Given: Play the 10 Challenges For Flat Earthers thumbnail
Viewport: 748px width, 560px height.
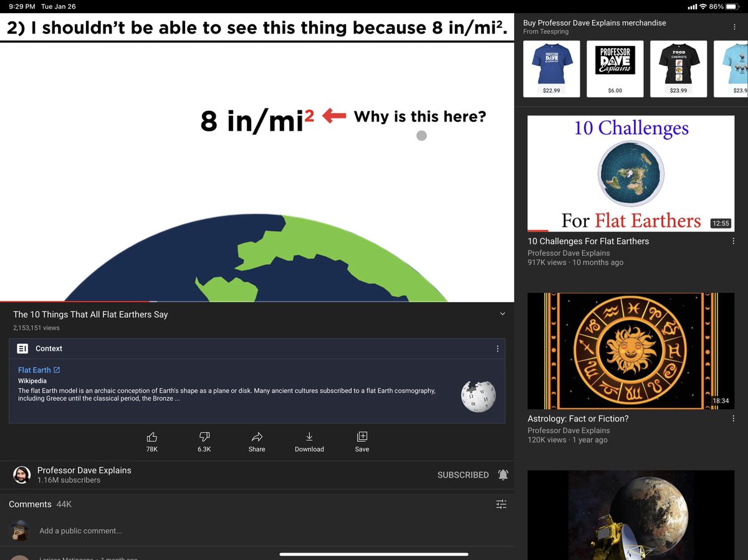Looking at the screenshot, I should (x=631, y=173).
